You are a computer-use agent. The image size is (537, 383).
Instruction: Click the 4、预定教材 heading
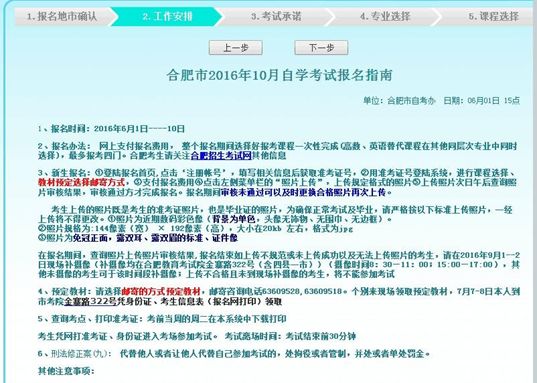coord(64,292)
